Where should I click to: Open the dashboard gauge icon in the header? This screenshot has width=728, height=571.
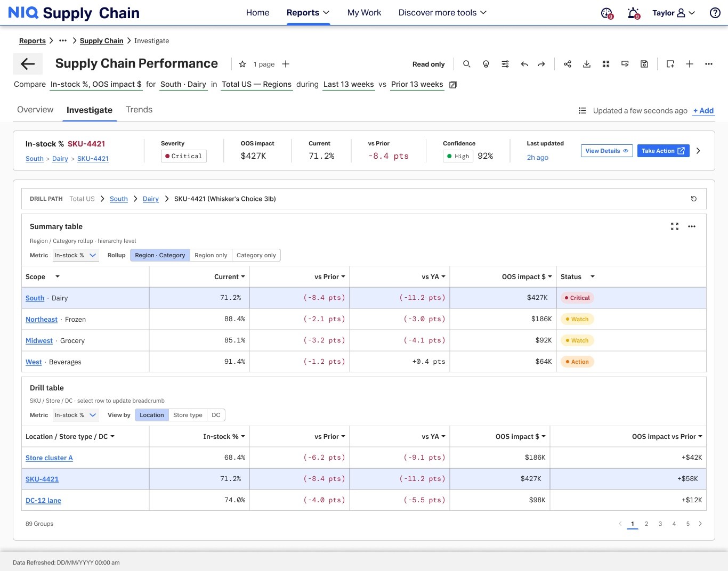pos(607,13)
